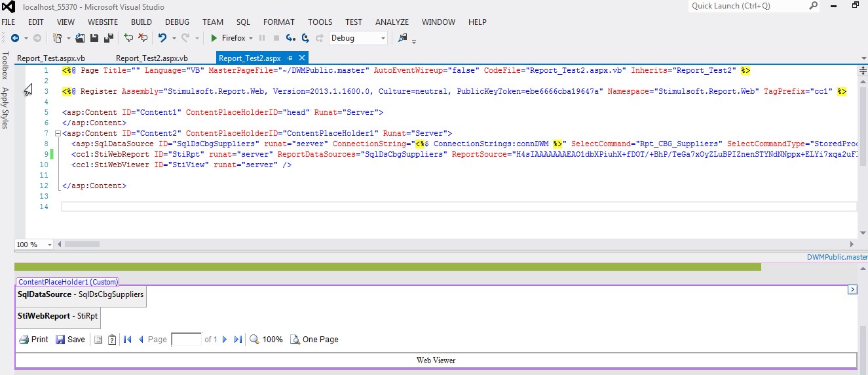Image resolution: width=868 pixels, height=375 pixels.
Task: Click the Undo arrow icon
Action: [162, 38]
